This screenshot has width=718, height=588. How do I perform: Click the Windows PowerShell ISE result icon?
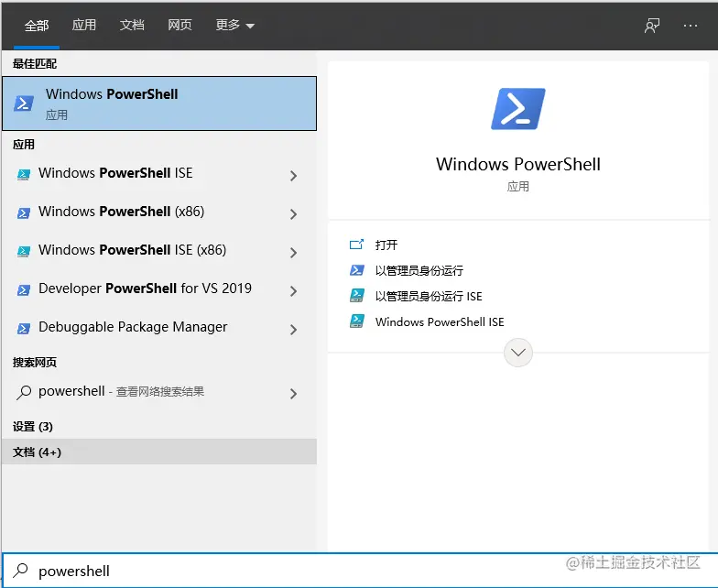tap(24, 174)
